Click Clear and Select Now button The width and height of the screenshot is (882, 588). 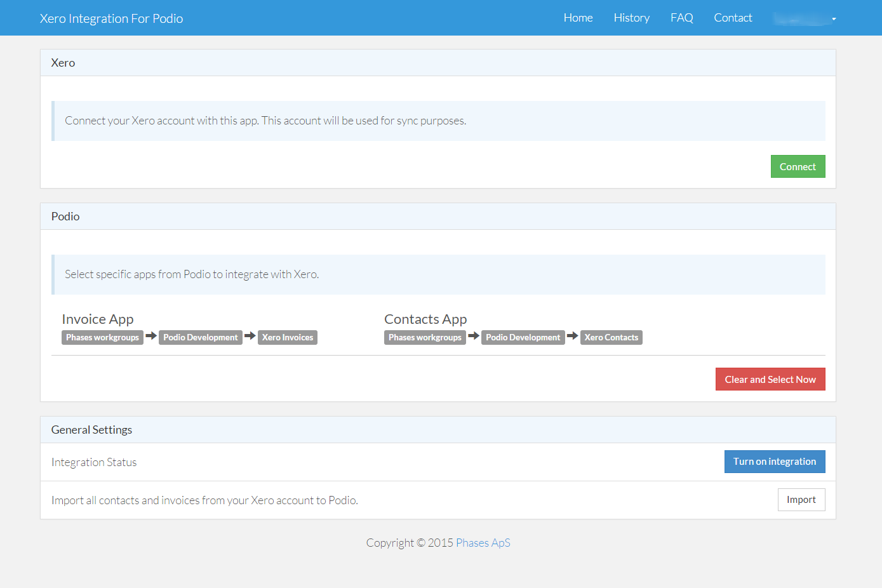770,379
